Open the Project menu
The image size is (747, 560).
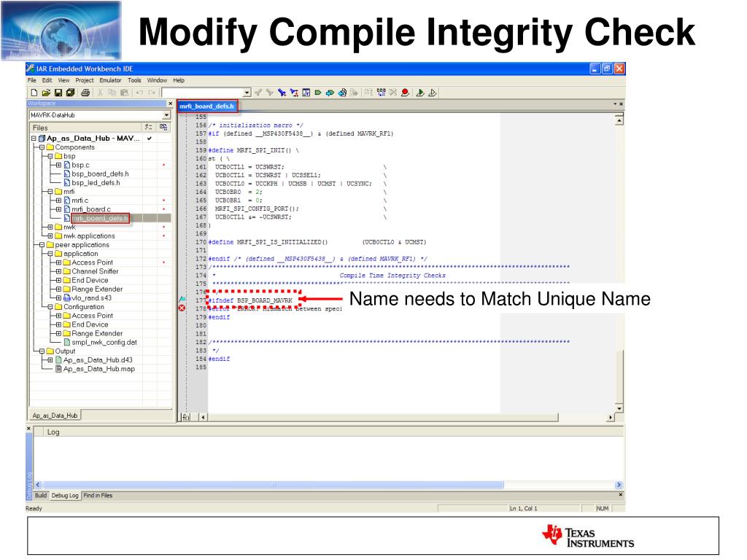pyautogui.click(x=85, y=80)
